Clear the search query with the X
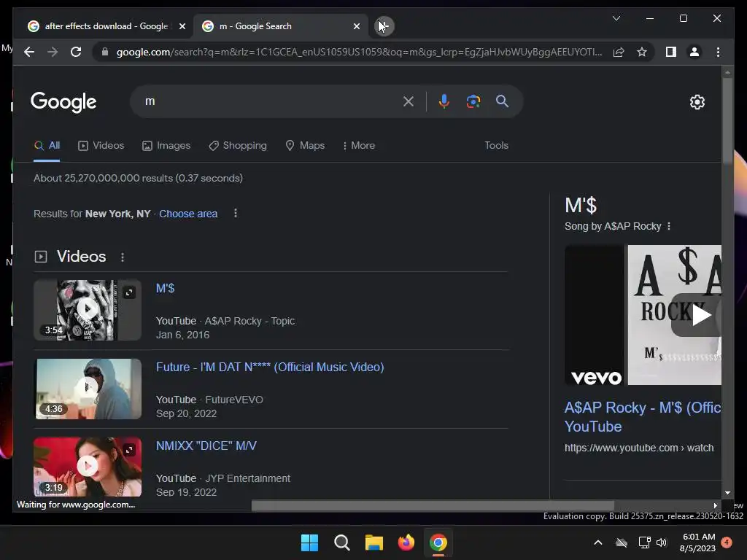747x560 pixels. [409, 101]
